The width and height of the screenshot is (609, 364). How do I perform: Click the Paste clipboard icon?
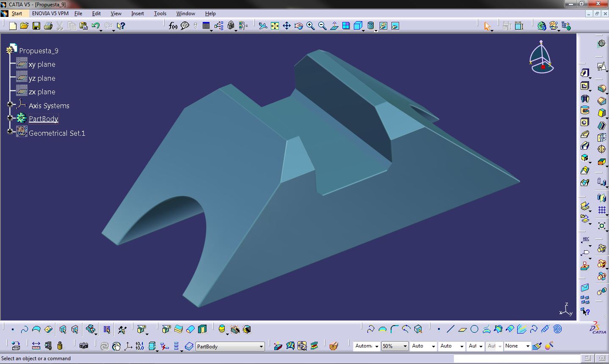point(83,26)
